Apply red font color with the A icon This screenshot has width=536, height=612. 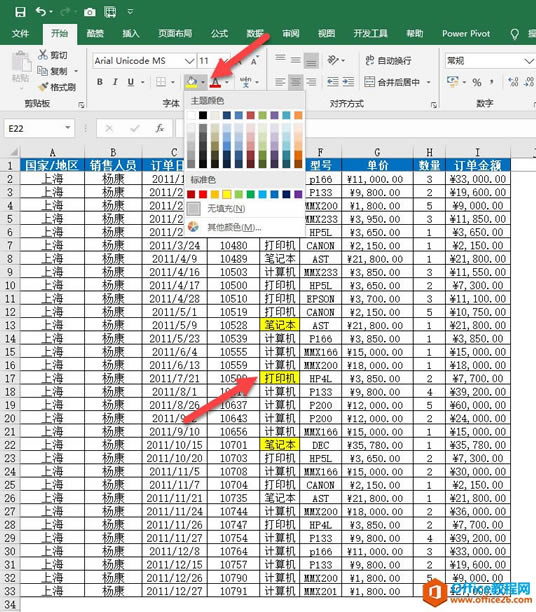tap(215, 82)
